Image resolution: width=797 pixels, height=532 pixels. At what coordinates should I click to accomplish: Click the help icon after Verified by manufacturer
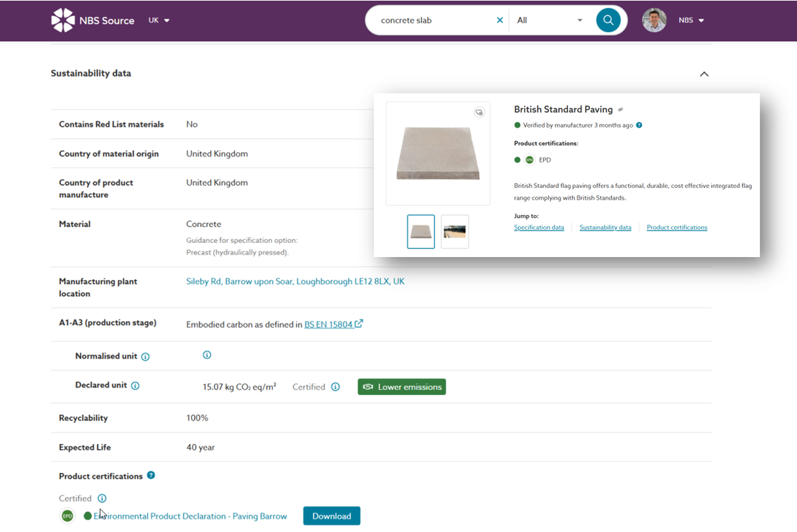click(x=639, y=125)
